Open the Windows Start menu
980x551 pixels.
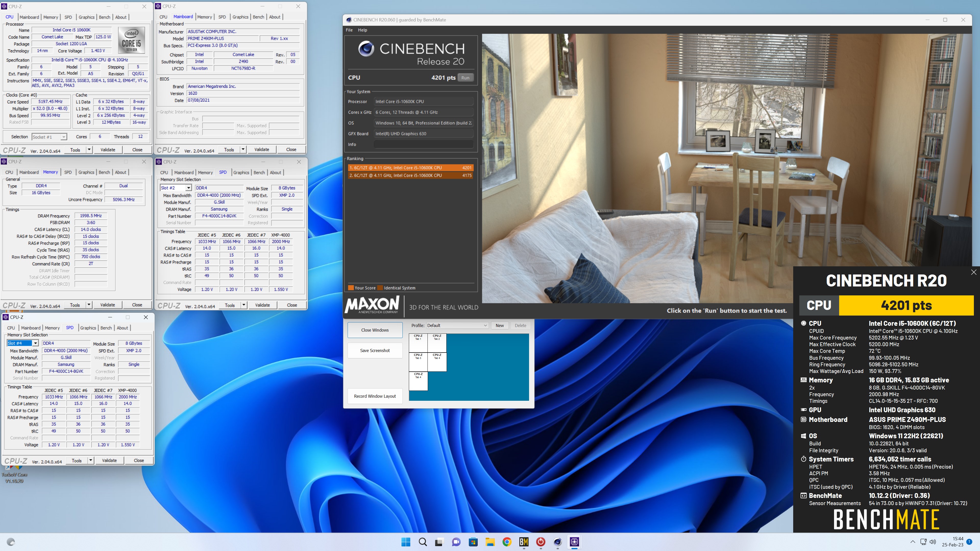click(406, 542)
